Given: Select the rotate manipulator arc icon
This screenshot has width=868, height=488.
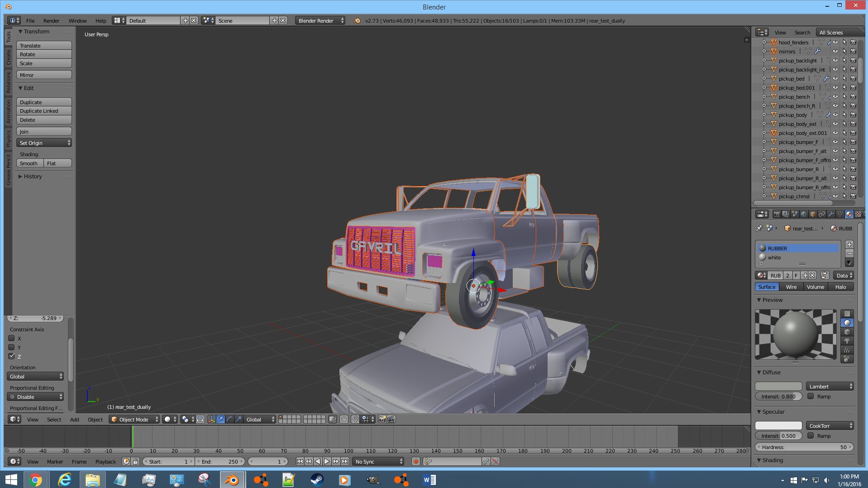Looking at the screenshot, I should [x=229, y=419].
